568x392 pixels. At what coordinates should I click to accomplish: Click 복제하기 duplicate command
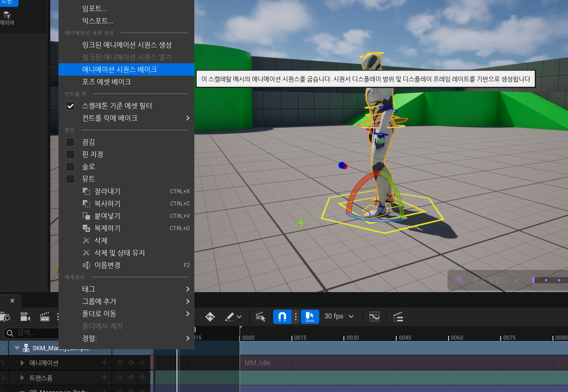(x=126, y=228)
